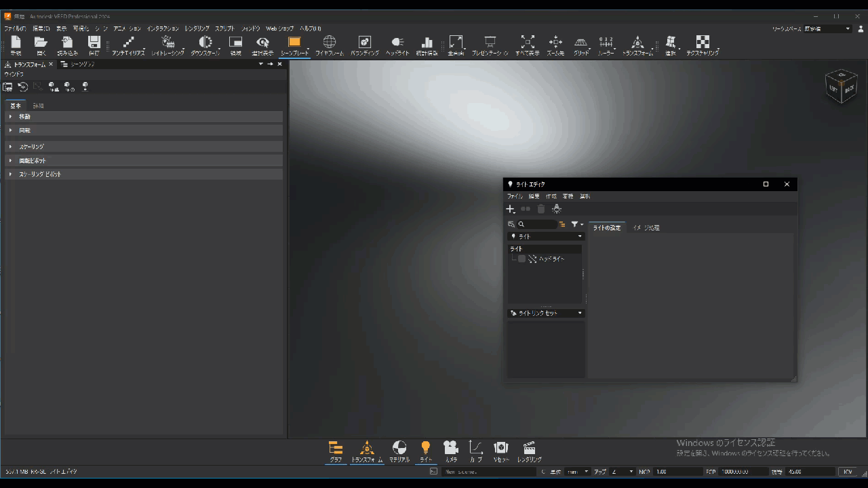Click the Transform (トランスフォーム) manipulator toolbar icon
This screenshot has width=868, height=488.
pyautogui.click(x=637, y=45)
